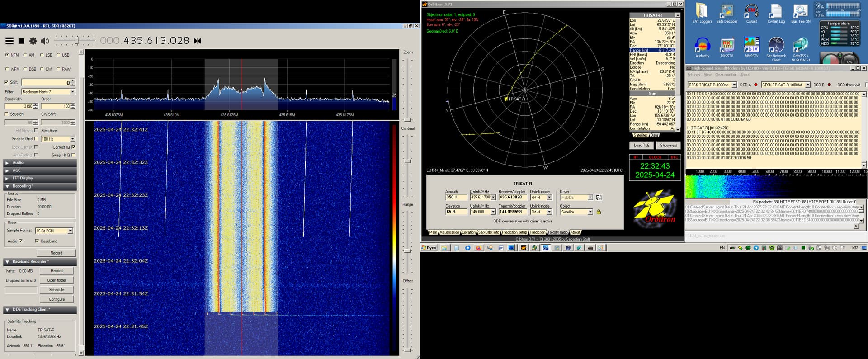The image size is (868, 359).
Task: Click the Orbitron taskbar button
Action: [524, 248]
